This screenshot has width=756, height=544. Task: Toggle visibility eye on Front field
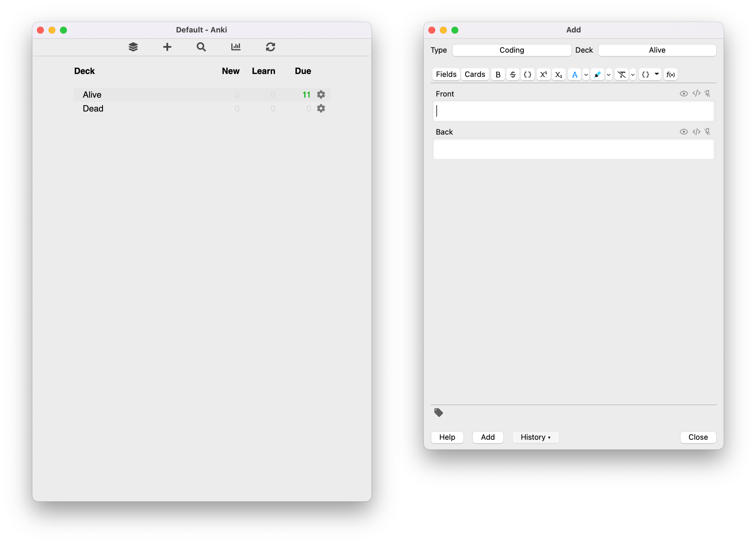click(683, 94)
